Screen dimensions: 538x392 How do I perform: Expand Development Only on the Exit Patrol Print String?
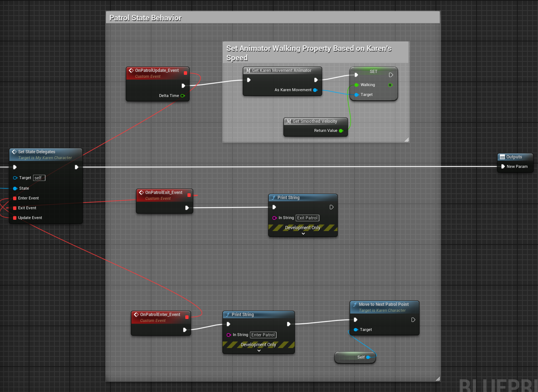coord(303,233)
